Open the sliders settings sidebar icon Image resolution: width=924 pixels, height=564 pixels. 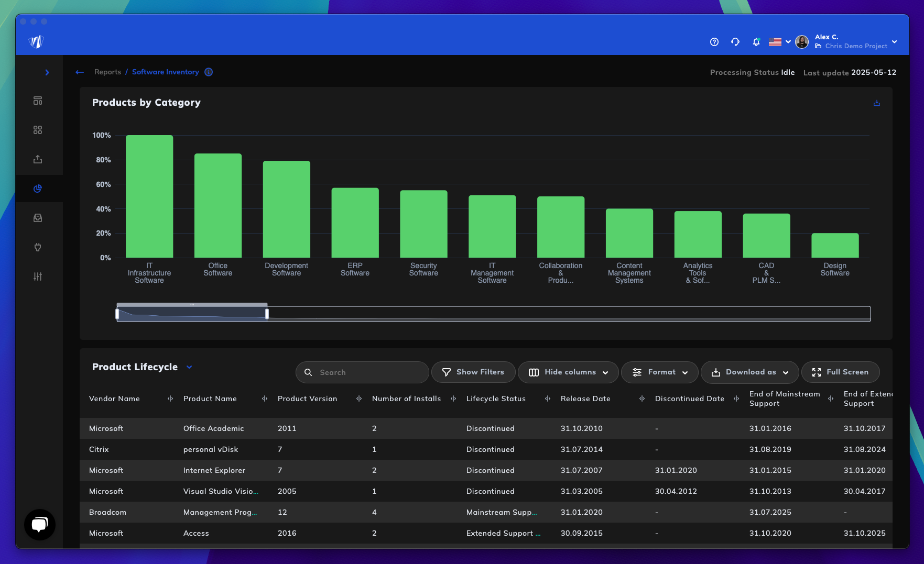point(38,277)
